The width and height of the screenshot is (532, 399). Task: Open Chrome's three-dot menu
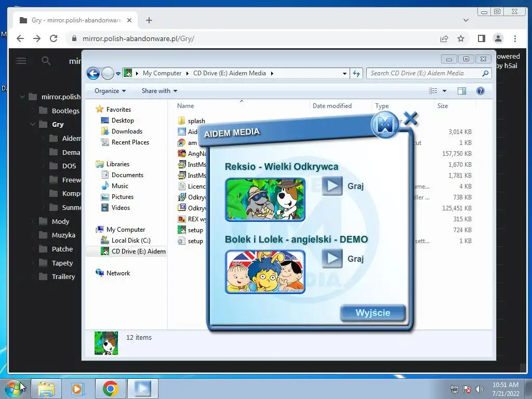click(515, 38)
